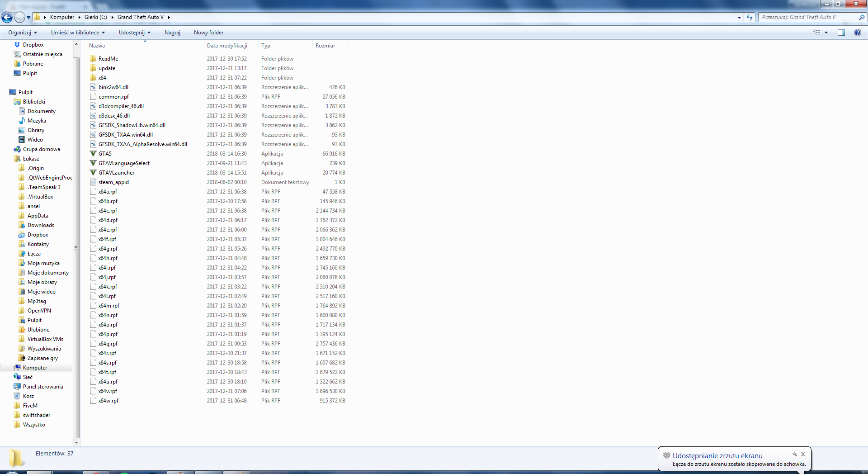Image resolution: width=868 pixels, height=474 pixels.
Task: Select the x64 folder icon
Action: [x=93, y=78]
